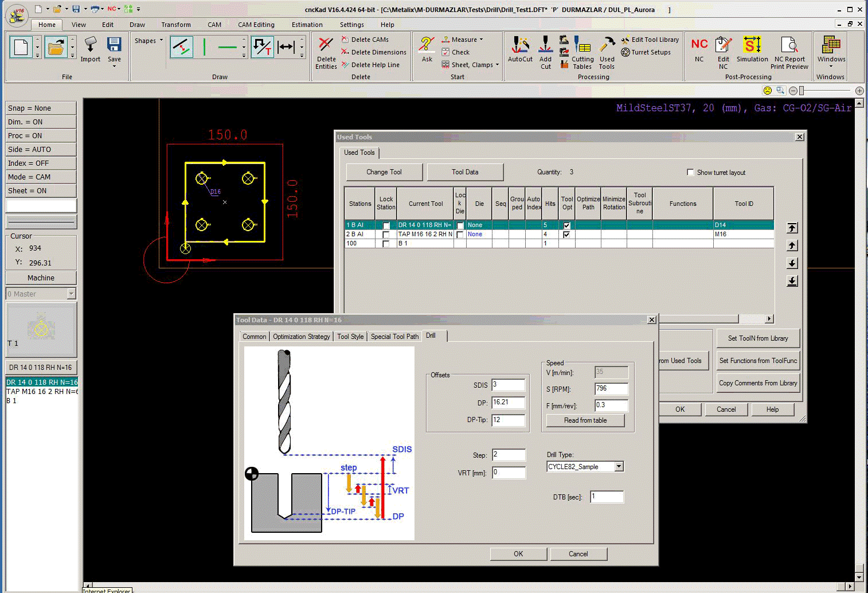Uncheck Tool Opt for TAP M16 row

tap(566, 235)
